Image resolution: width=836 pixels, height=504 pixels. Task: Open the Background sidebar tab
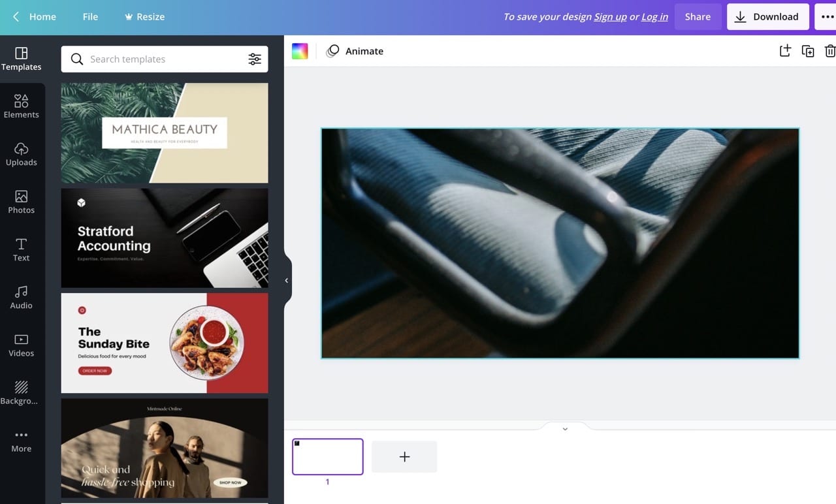click(x=22, y=392)
